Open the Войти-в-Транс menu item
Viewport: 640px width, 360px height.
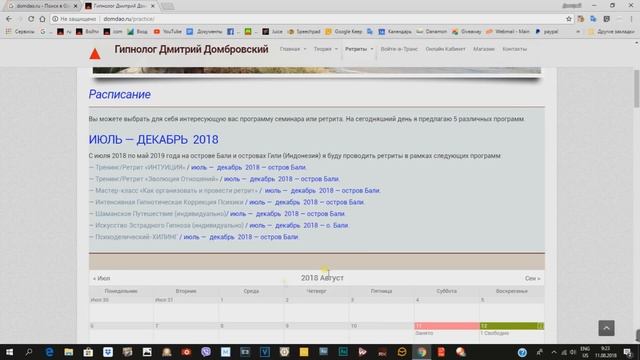click(x=399, y=49)
